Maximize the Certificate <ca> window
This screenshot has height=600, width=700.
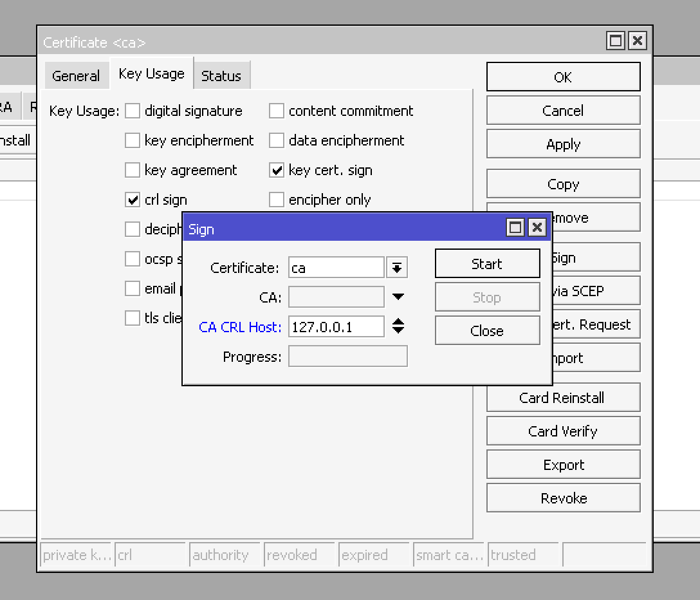coord(616,41)
